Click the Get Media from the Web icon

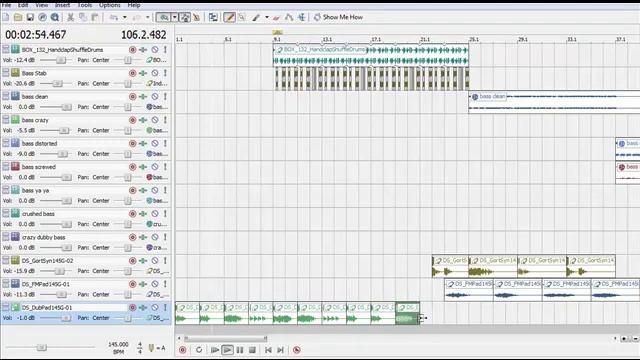click(55, 17)
